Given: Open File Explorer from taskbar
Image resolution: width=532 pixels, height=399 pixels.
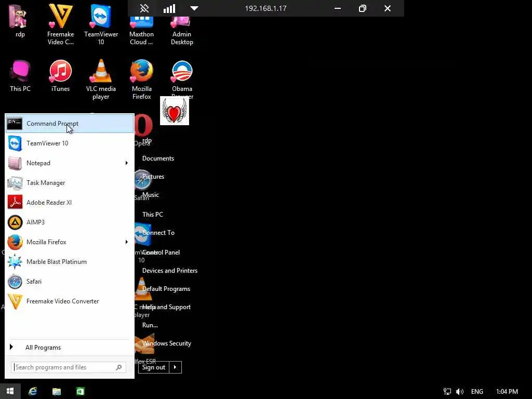Looking at the screenshot, I should (56, 391).
